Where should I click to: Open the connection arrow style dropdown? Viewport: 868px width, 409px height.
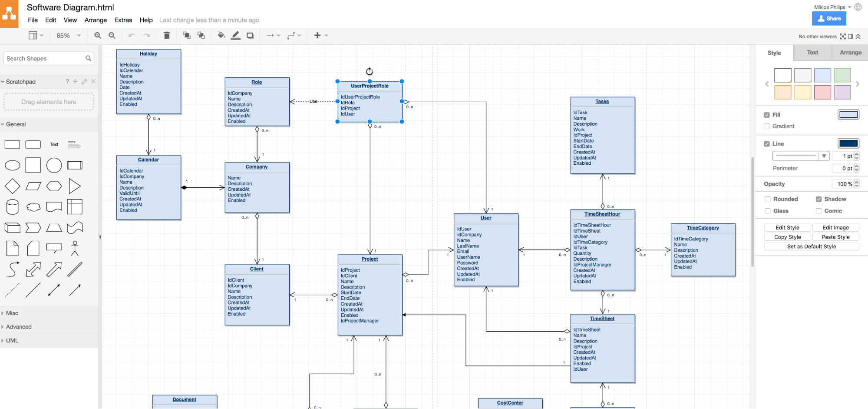(273, 36)
